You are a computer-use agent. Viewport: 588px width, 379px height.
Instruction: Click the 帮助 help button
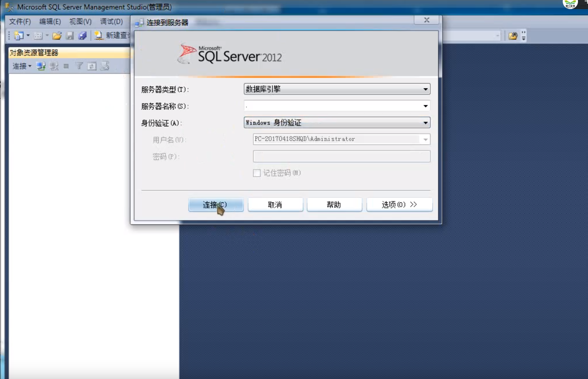334,205
